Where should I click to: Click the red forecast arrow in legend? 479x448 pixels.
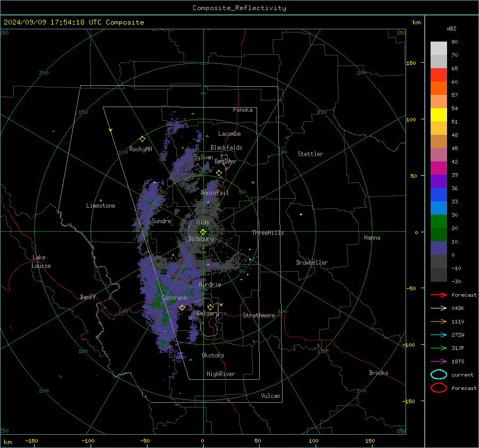pyautogui.click(x=439, y=295)
